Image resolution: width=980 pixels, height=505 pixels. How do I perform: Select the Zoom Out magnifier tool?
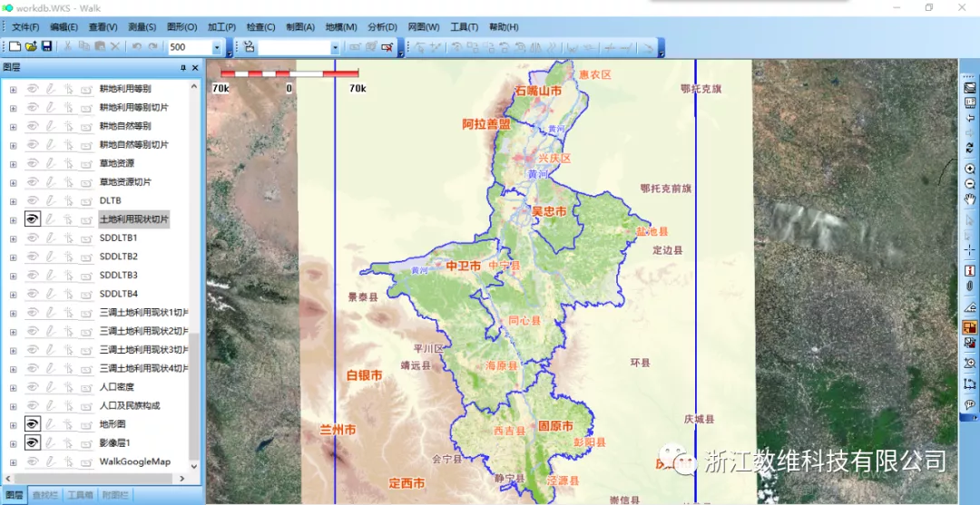[x=970, y=184]
